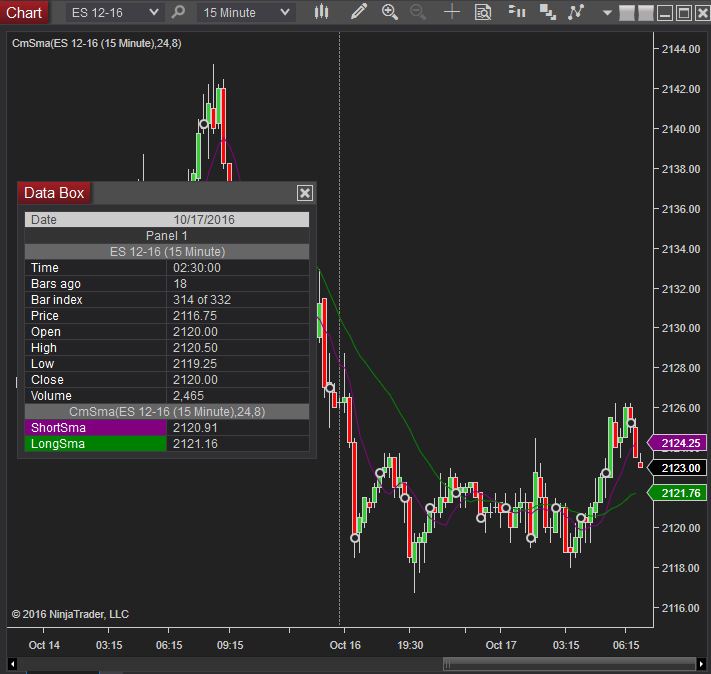Click the Date row value 10/17/2016

pyautogui.click(x=204, y=220)
